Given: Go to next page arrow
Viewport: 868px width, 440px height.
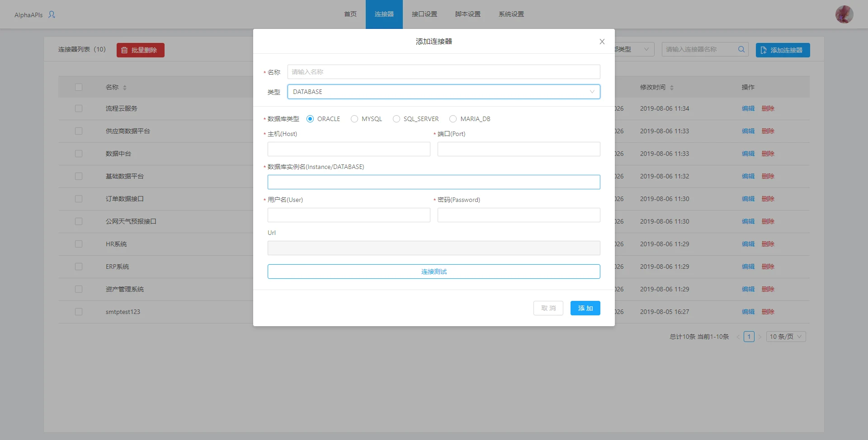Looking at the screenshot, I should [x=760, y=337].
